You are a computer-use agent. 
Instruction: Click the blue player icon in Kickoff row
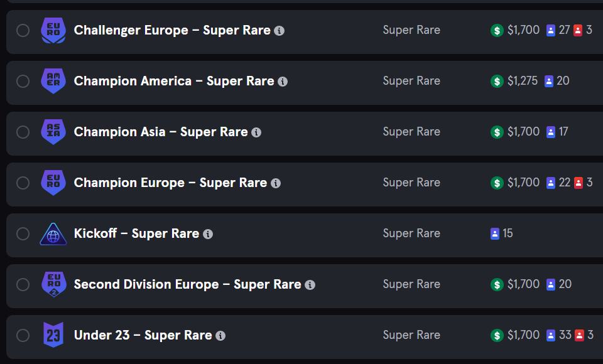(495, 233)
